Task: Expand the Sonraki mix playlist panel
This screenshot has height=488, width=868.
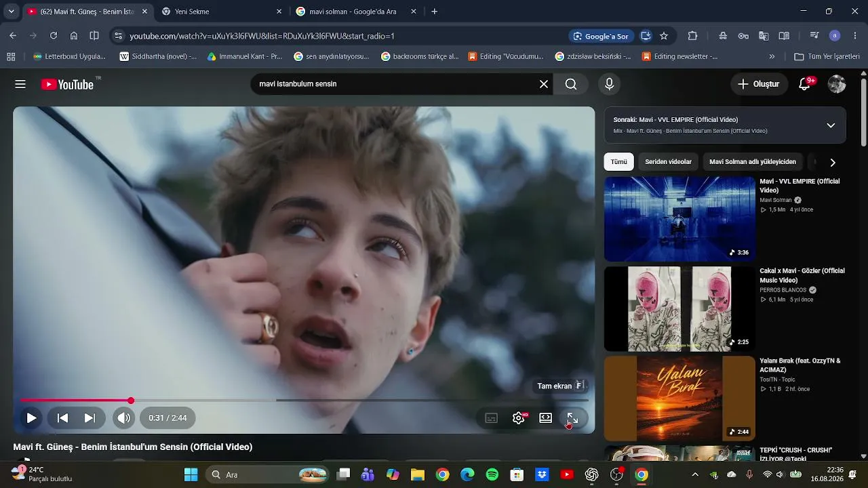Action: click(831, 125)
